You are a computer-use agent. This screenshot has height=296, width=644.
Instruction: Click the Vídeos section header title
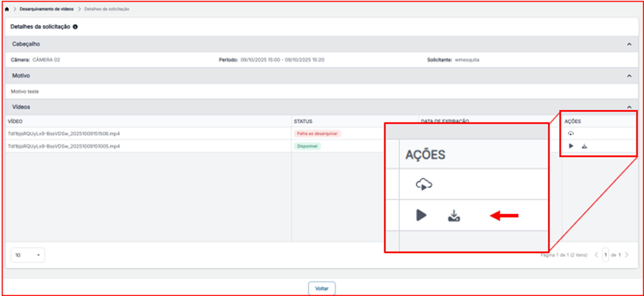[21, 107]
